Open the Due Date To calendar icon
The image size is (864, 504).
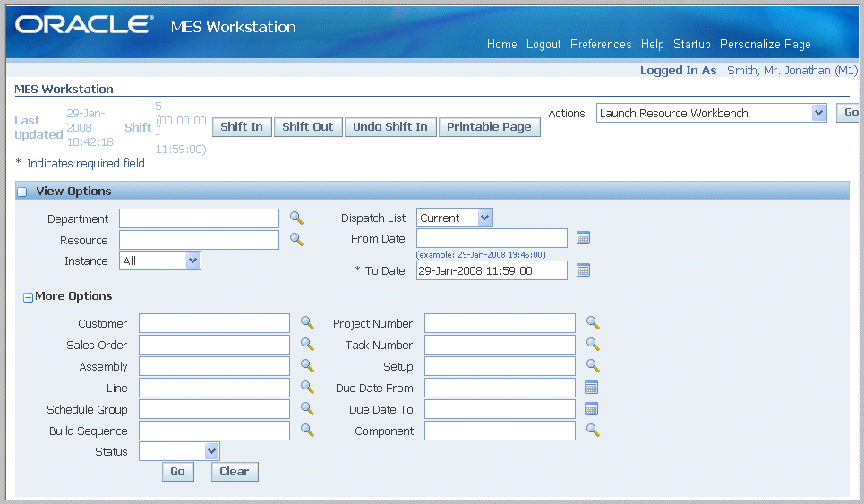click(591, 409)
